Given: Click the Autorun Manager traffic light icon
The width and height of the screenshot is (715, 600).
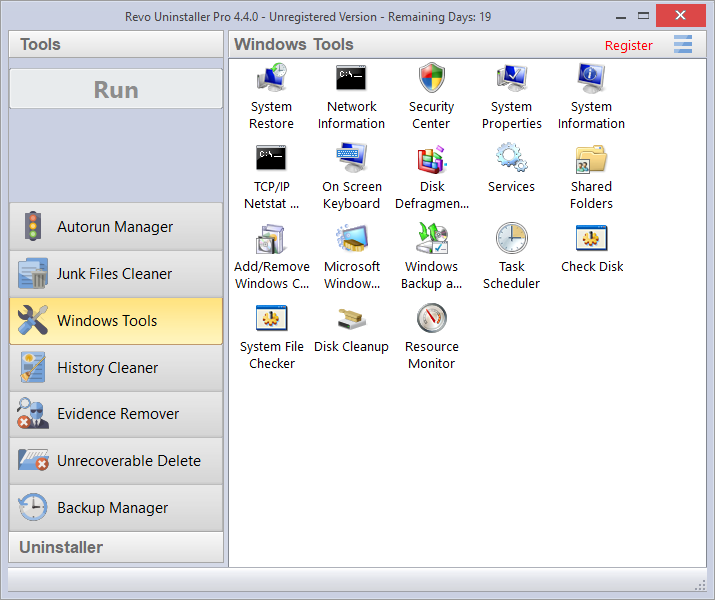Looking at the screenshot, I should coord(33,226).
